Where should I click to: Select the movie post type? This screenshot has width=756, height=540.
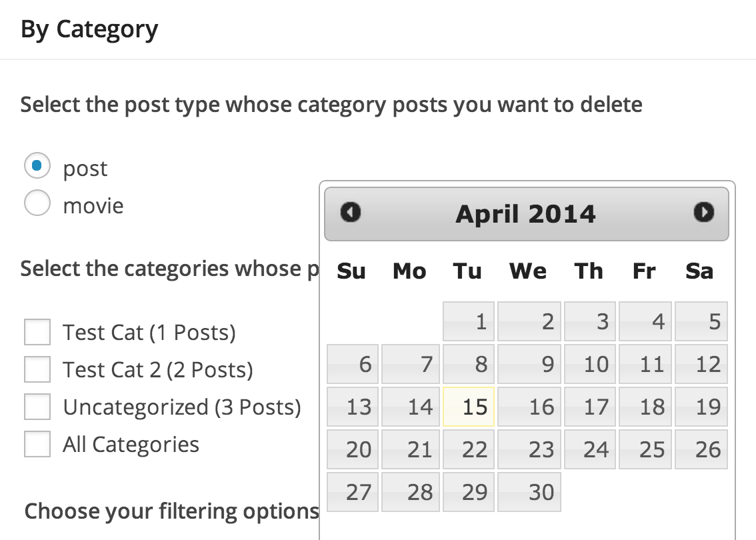click(37, 203)
